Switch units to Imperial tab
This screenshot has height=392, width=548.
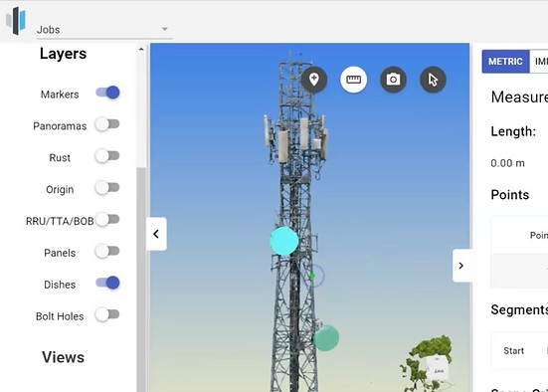539,62
